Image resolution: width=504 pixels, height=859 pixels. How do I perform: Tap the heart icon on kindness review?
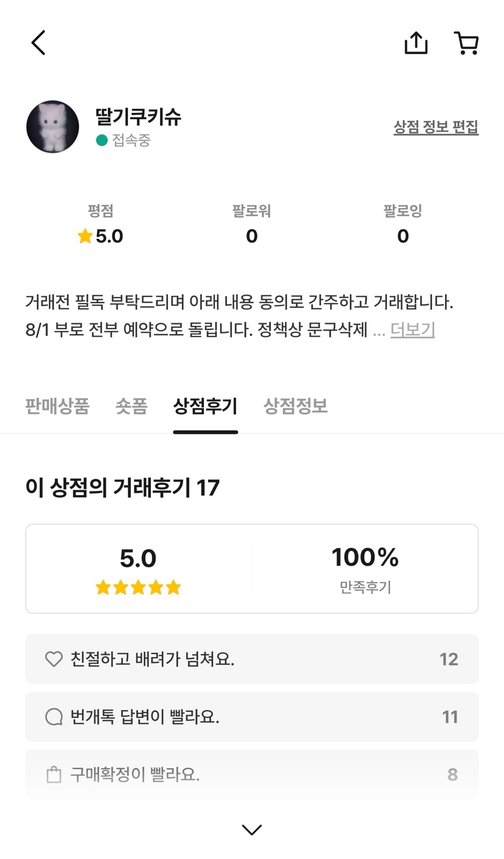point(54,659)
